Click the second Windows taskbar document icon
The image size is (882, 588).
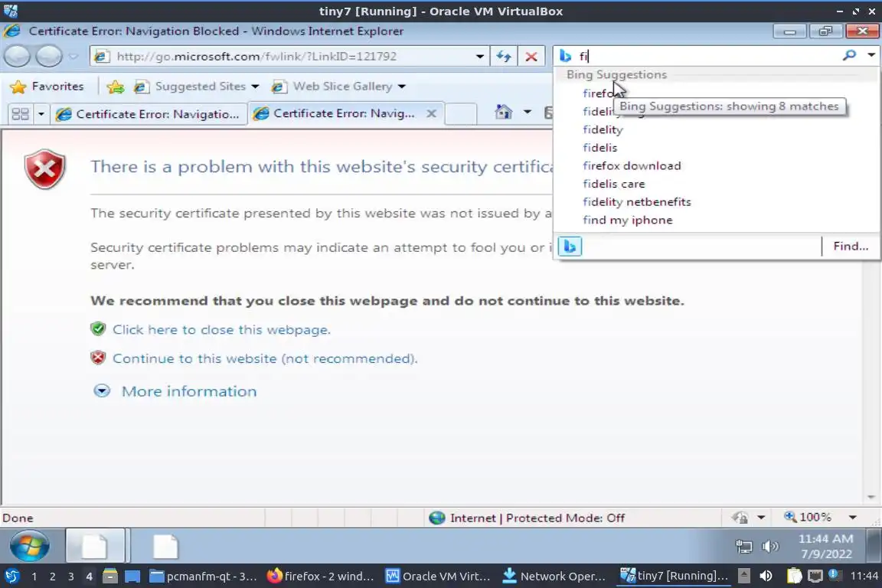click(x=165, y=546)
